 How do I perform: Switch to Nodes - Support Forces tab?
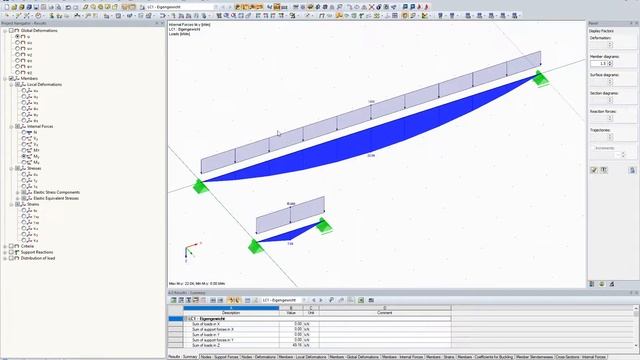click(x=220, y=357)
